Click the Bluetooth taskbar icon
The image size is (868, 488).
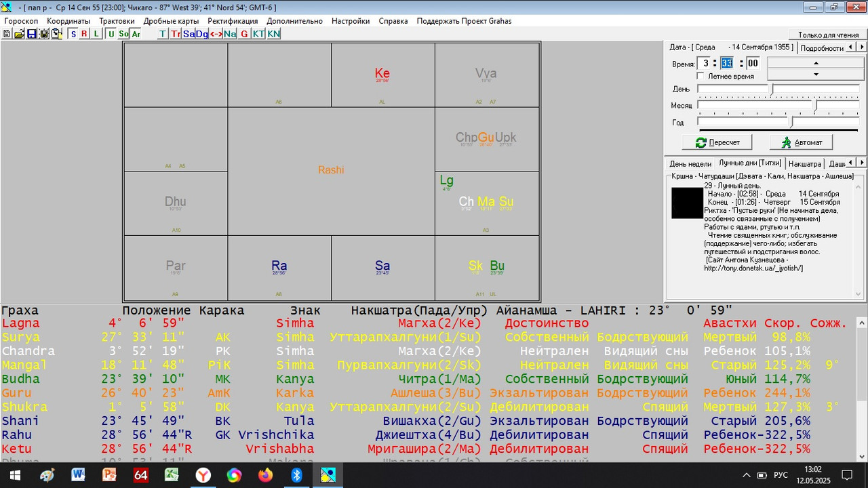[296, 475]
